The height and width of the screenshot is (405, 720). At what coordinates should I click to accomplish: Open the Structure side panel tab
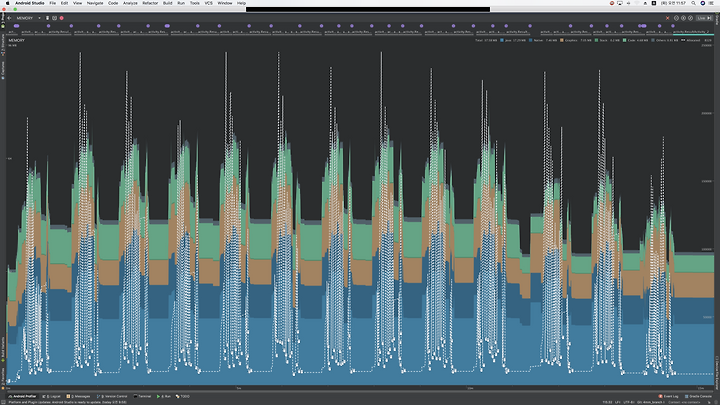click(2, 45)
